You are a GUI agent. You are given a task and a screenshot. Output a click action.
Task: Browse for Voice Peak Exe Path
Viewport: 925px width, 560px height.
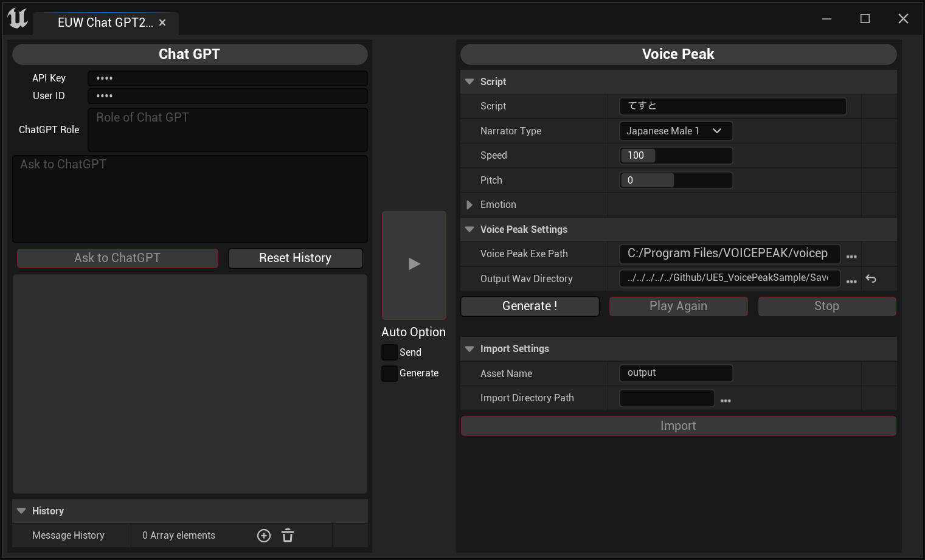[851, 255]
